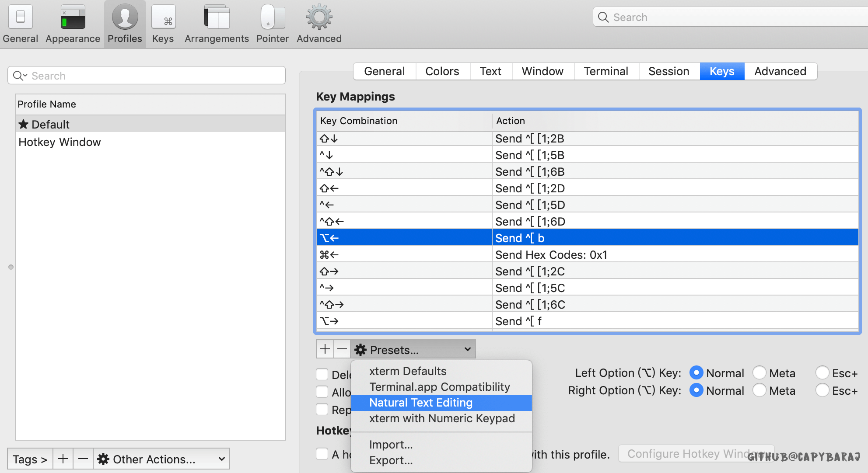Image resolution: width=868 pixels, height=473 pixels.
Task: Select the Hotkey Window profile
Action: (59, 142)
